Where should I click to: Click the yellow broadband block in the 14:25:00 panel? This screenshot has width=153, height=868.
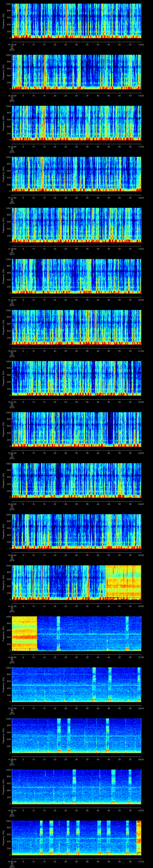click(x=123, y=582)
